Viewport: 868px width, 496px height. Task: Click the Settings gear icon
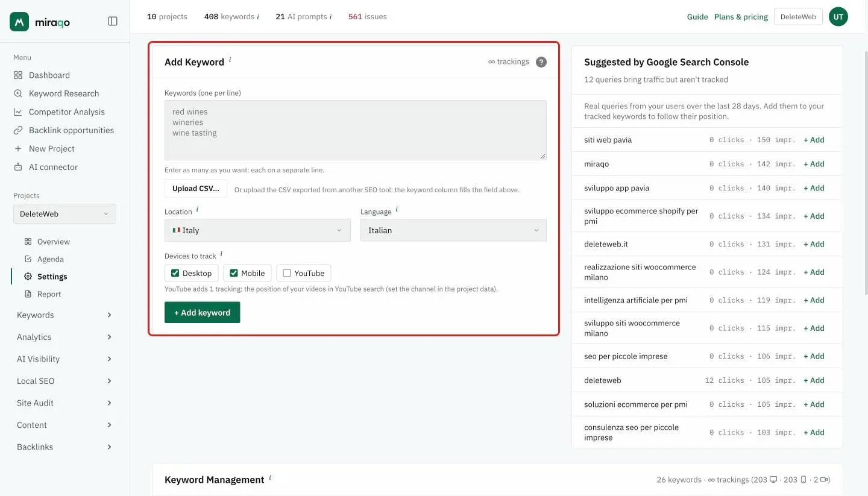click(28, 277)
